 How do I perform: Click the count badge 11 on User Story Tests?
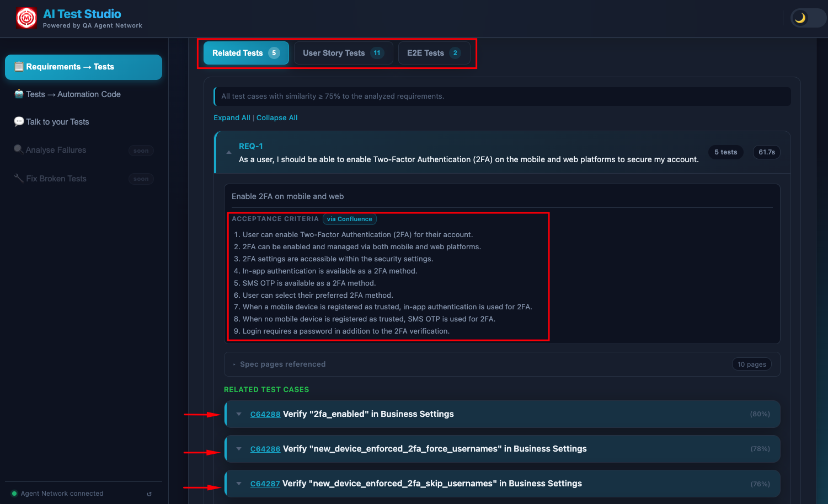pyautogui.click(x=377, y=53)
